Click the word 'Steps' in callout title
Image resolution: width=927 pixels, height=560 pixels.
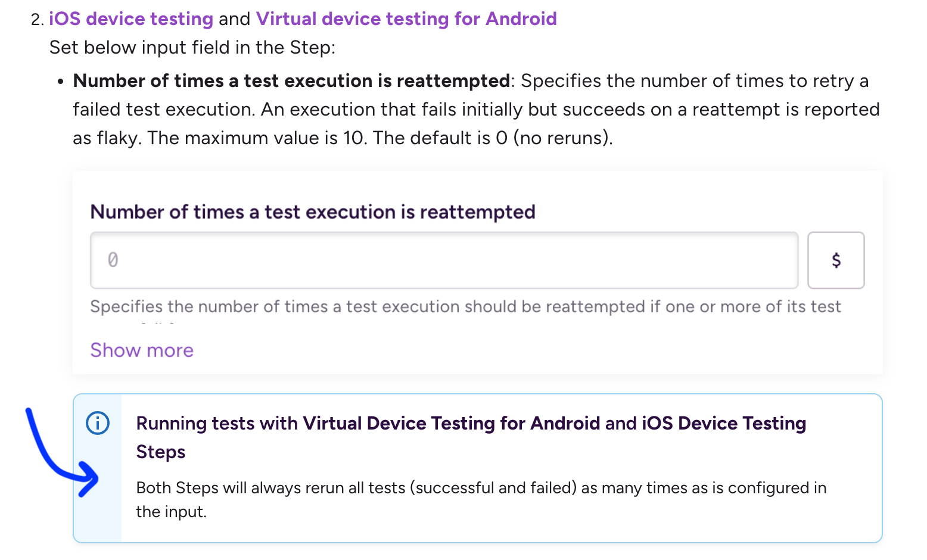160,452
